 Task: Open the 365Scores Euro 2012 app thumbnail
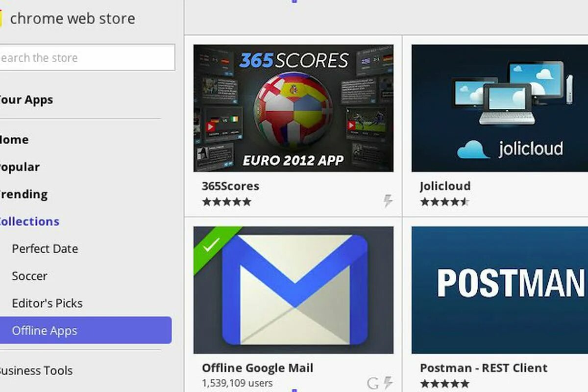pos(294,108)
